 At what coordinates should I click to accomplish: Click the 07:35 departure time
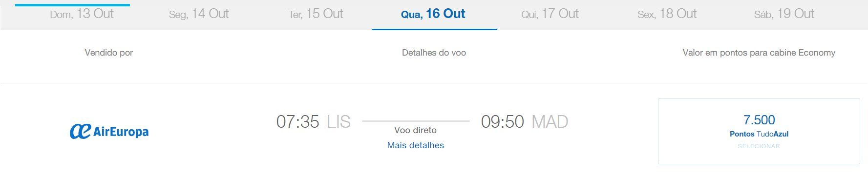point(297,121)
